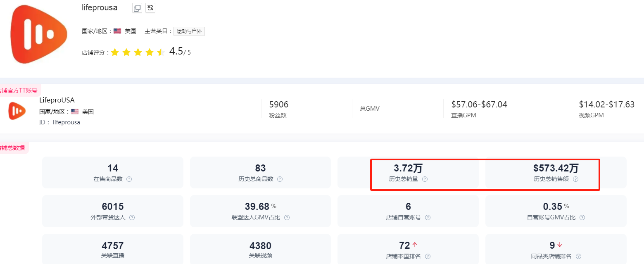Open the LifeproUSA TikTok account name
Viewport: 644px width, 264px height.
click(57, 100)
